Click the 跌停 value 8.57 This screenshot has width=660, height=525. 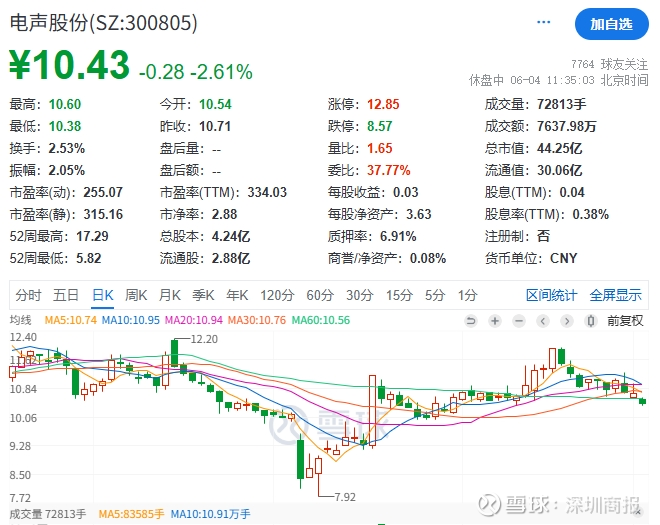click(380, 126)
